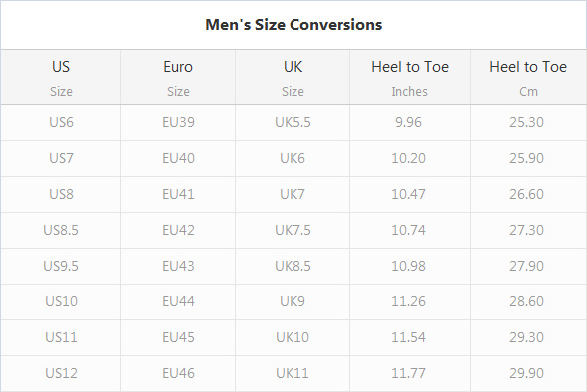Click the 27.90 cm cell
Screen dimensions: 587x392
tap(528, 266)
